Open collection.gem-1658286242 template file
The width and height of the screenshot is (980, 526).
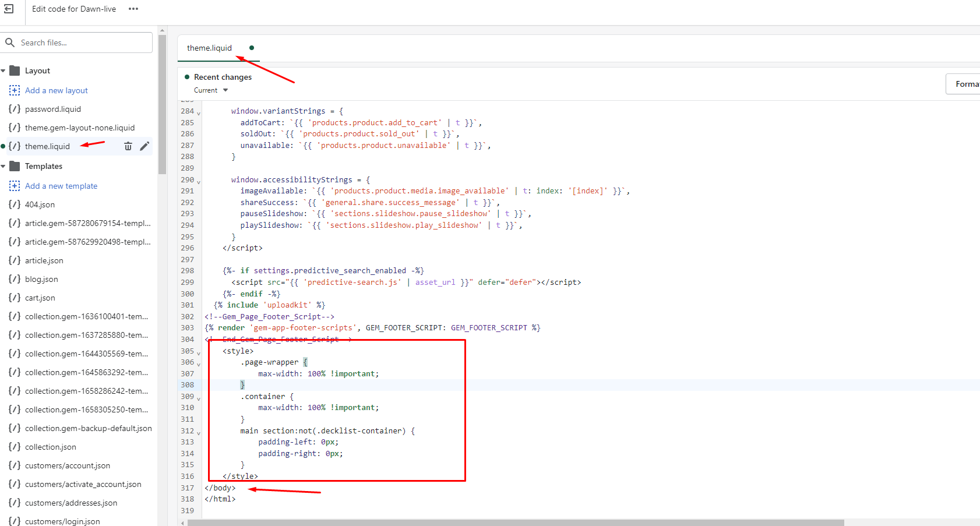tap(87, 391)
